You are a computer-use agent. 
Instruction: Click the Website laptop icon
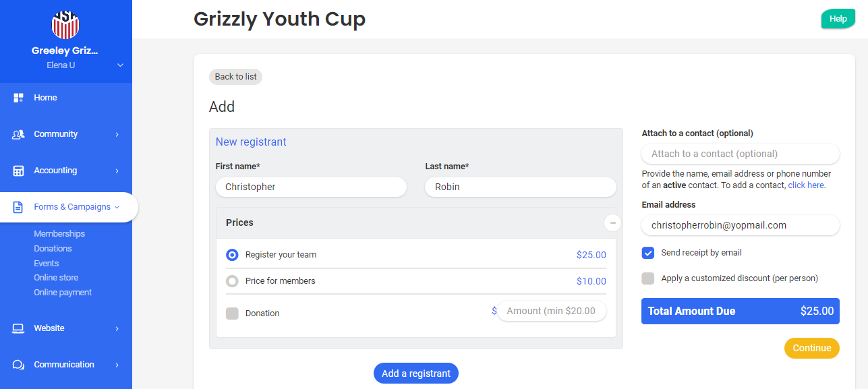tap(19, 328)
